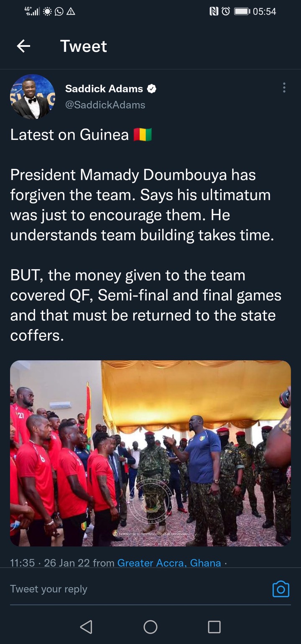The image size is (301, 644).
Task: Open Saddick Adams profile picture
Action: click(33, 97)
